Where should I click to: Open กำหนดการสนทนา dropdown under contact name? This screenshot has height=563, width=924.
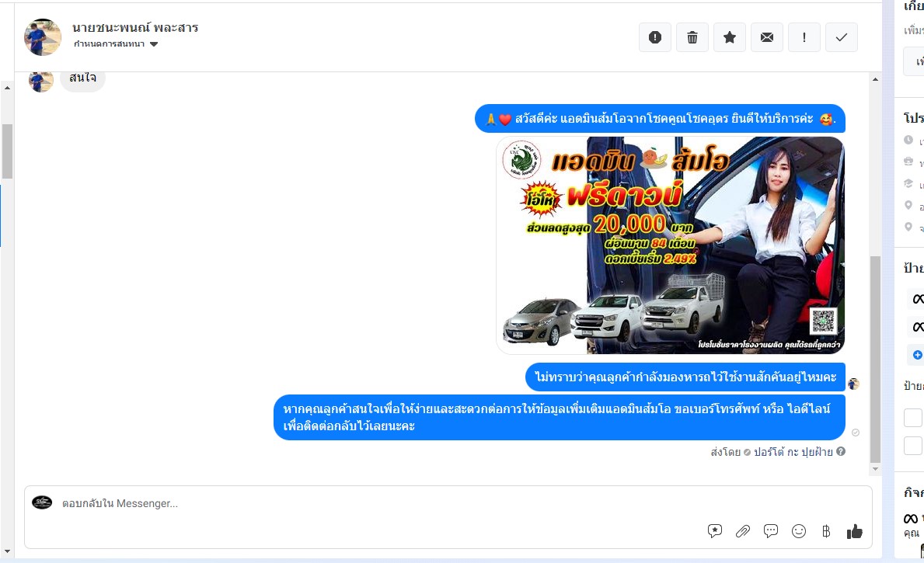[116, 44]
